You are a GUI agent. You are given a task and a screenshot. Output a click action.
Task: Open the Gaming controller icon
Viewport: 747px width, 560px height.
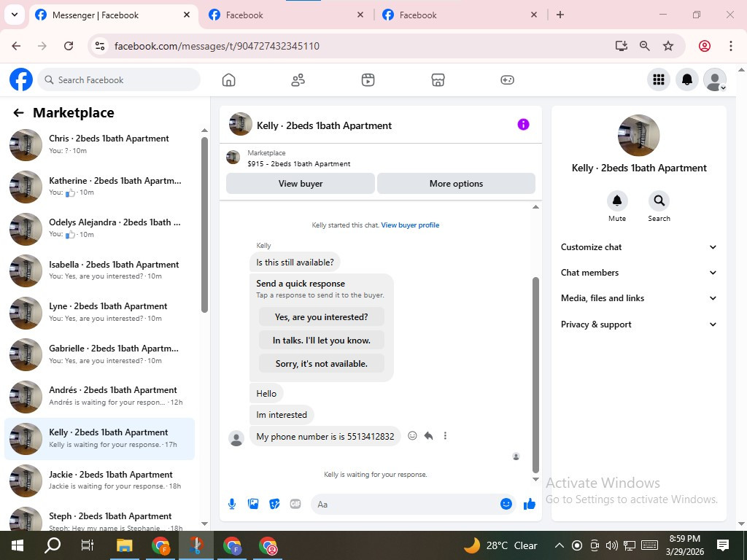tap(507, 80)
